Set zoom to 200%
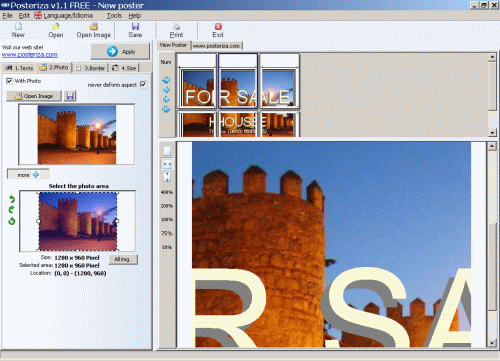The height and width of the screenshot is (361, 500). tap(167, 206)
